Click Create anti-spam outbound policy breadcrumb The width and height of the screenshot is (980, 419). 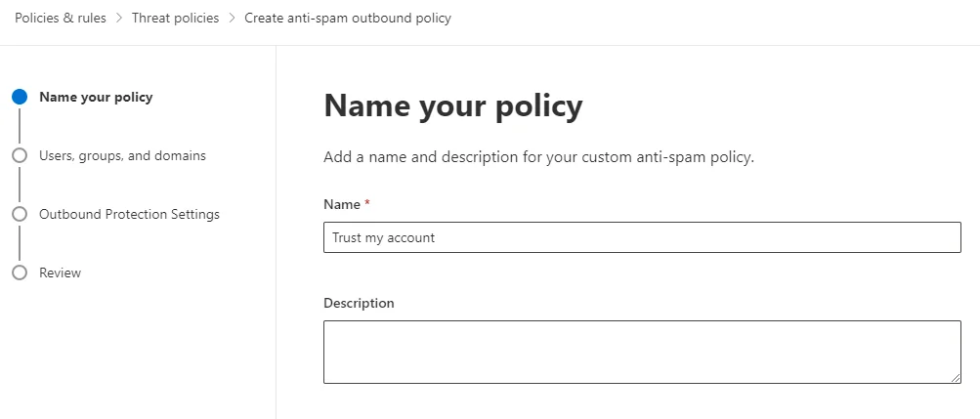[x=348, y=19]
